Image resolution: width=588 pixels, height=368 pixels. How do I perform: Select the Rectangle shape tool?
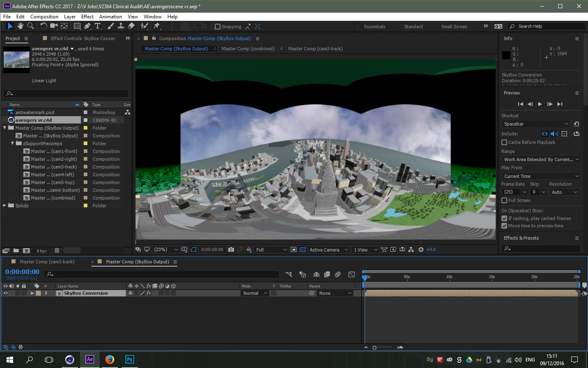click(x=77, y=26)
